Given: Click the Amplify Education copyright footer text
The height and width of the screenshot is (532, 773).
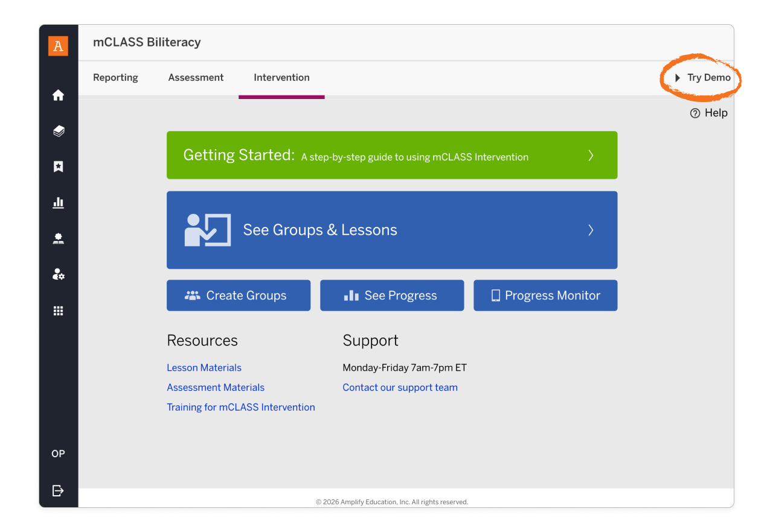Looking at the screenshot, I should pyautogui.click(x=392, y=502).
